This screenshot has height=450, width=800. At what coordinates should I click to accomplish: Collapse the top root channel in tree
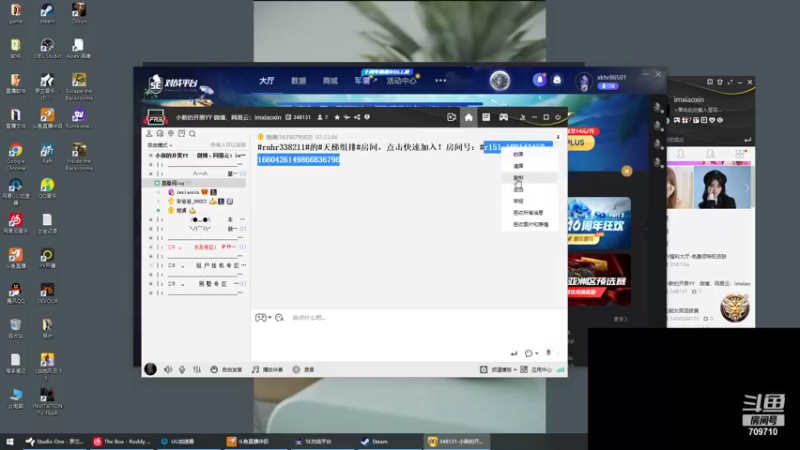[x=151, y=156]
